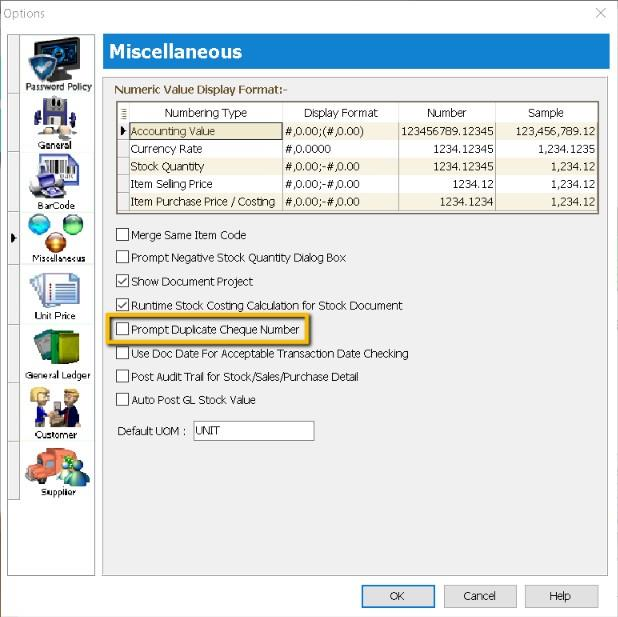Screen dimensions: 618x617
Task: Open Help for the Options dialog
Action: [x=560, y=596]
